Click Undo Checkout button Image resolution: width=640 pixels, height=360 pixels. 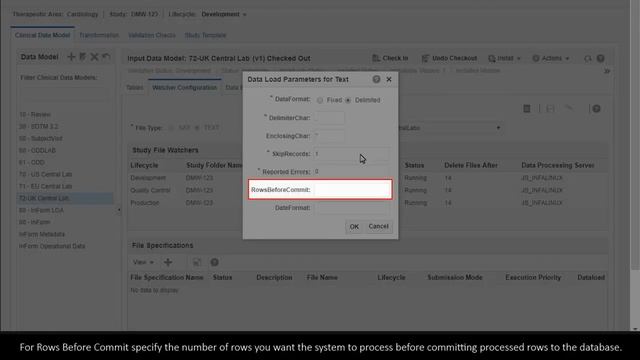click(449, 58)
